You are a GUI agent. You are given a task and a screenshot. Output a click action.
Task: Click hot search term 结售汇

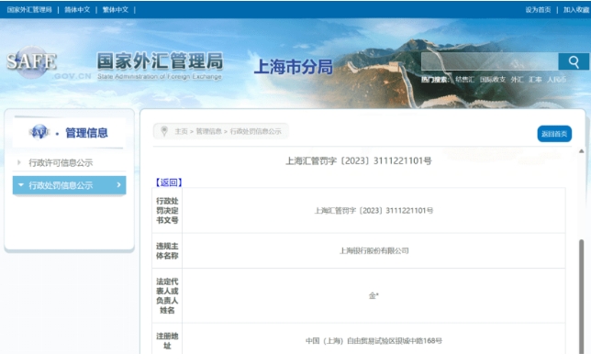(464, 80)
